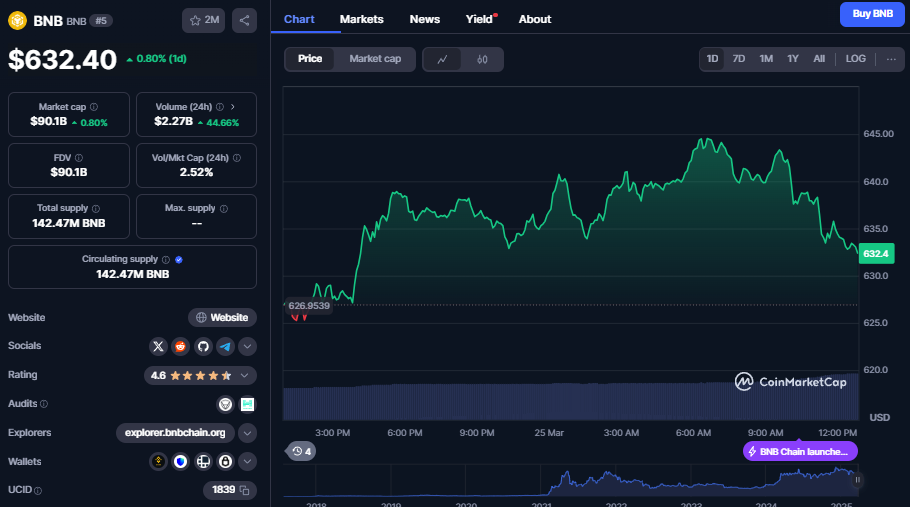Open explorer.bnbchain.org link
Viewport: 910px width, 507px height.
[x=175, y=433]
